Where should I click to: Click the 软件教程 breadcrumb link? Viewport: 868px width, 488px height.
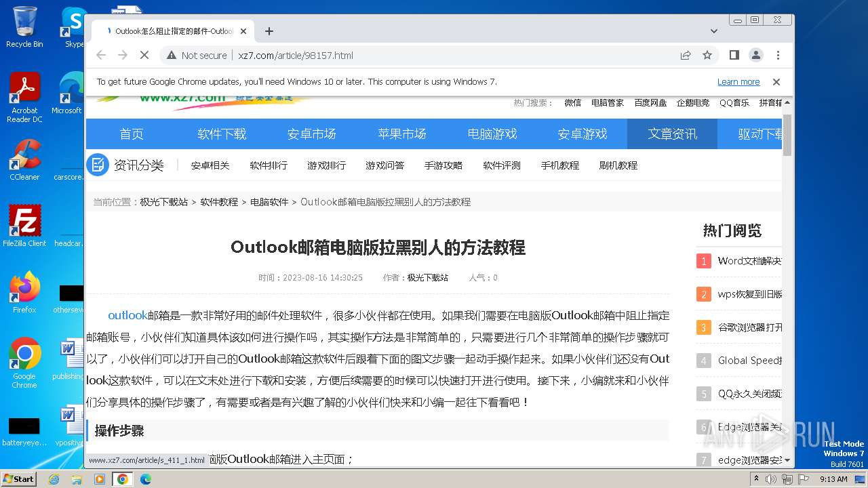(219, 202)
